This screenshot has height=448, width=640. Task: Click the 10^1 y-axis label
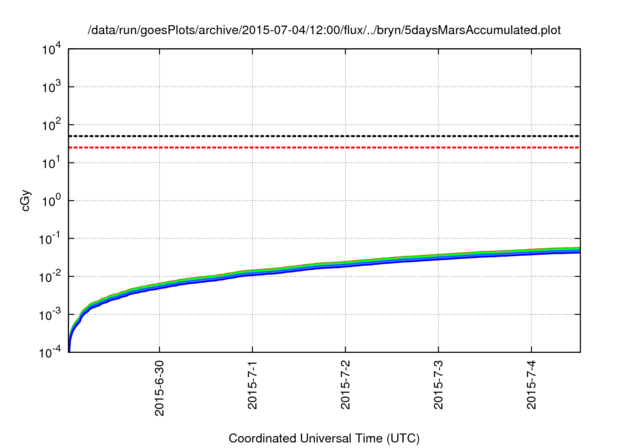tap(51, 163)
